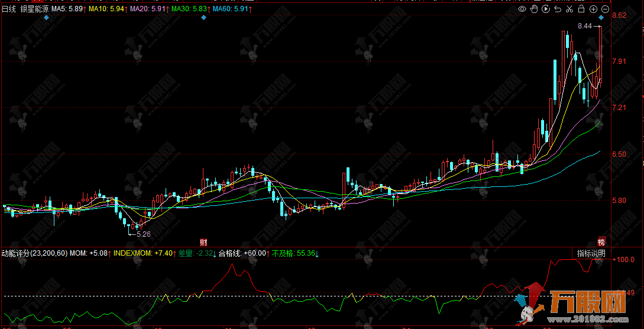Zoom out with the minus icon

coord(605,9)
